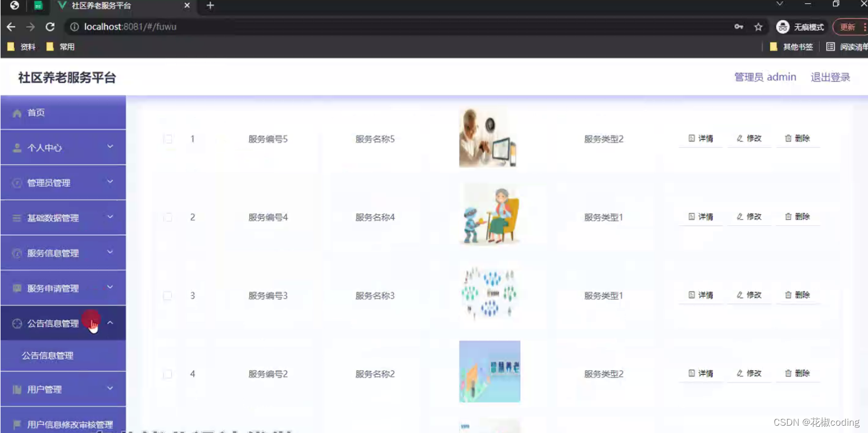Open 详情 for 服务名称5

click(x=700, y=139)
